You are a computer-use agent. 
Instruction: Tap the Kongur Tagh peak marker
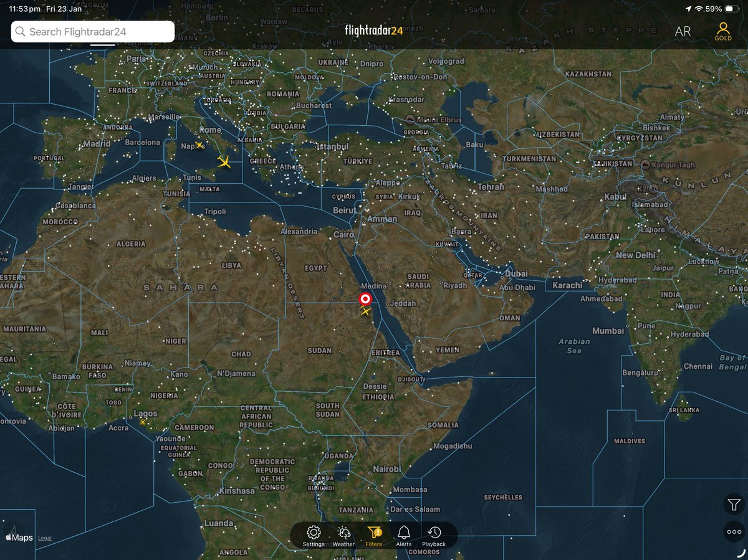click(646, 164)
